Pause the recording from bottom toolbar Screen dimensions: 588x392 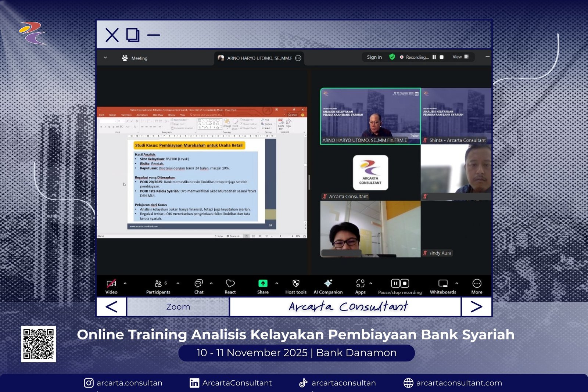coord(395,283)
